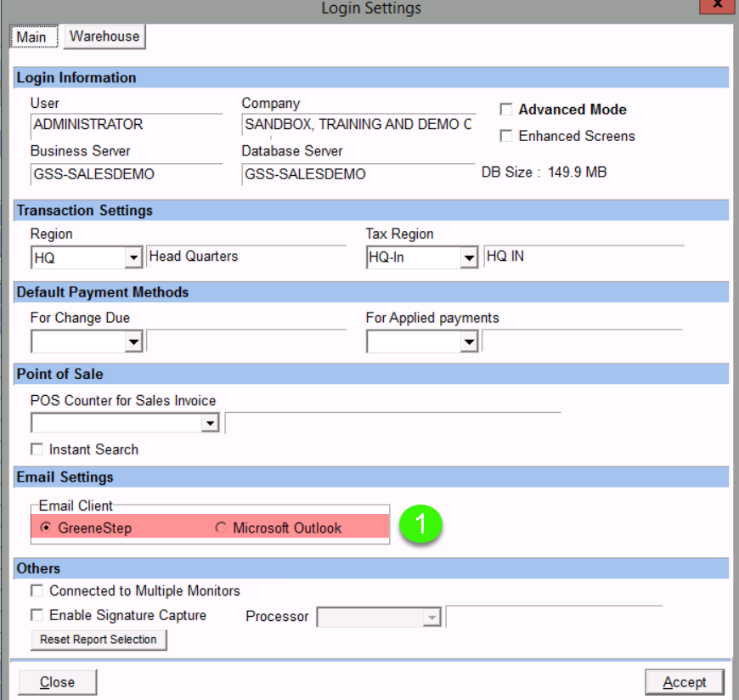Switch to the Warehouse tab

pyautogui.click(x=104, y=37)
